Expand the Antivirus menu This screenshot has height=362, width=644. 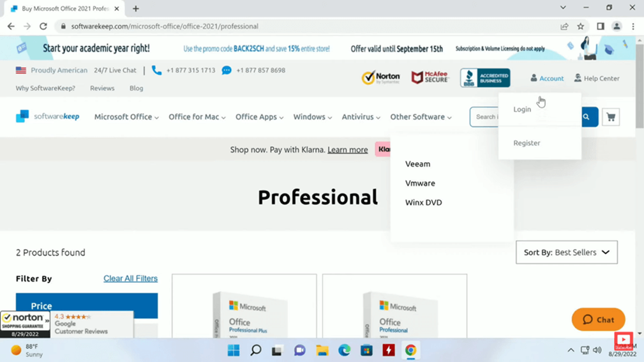click(x=361, y=117)
